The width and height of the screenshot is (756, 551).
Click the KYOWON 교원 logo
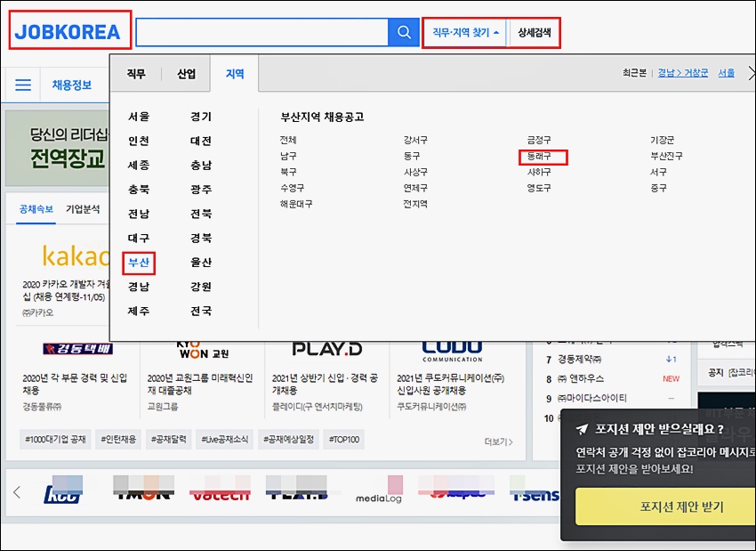click(x=202, y=350)
